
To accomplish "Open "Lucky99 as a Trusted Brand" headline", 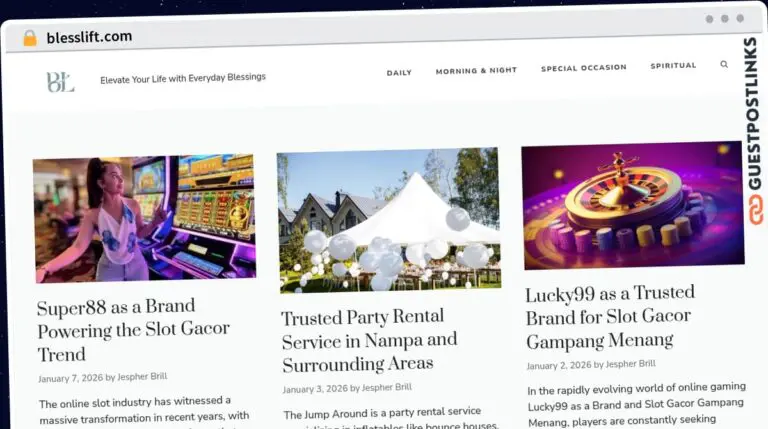I will pyautogui.click(x=610, y=316).
